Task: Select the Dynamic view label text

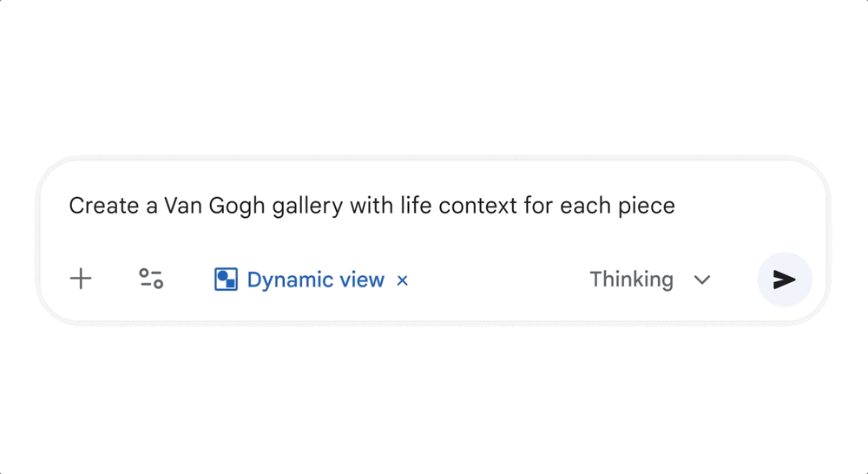Action: (x=315, y=280)
